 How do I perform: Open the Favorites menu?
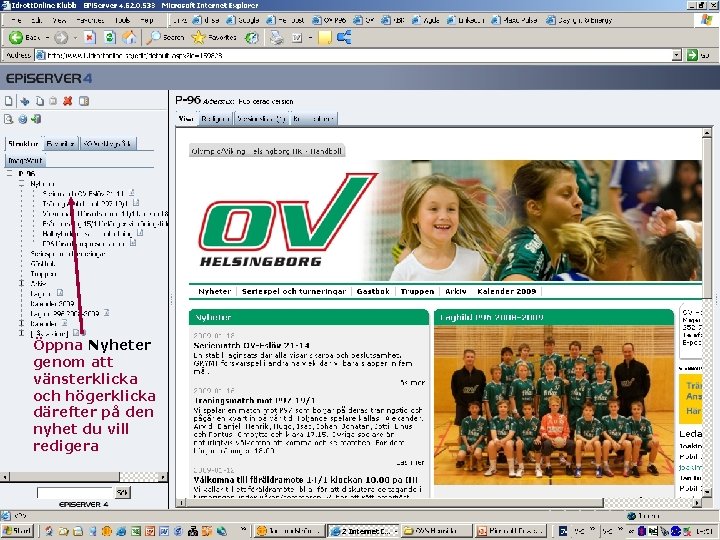pos(90,20)
